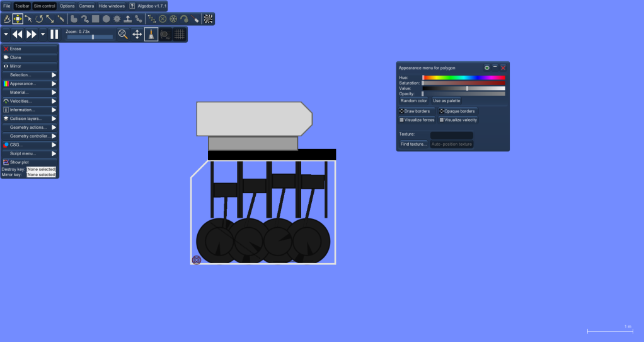Enable Visualize forces checkbox

coord(401,120)
